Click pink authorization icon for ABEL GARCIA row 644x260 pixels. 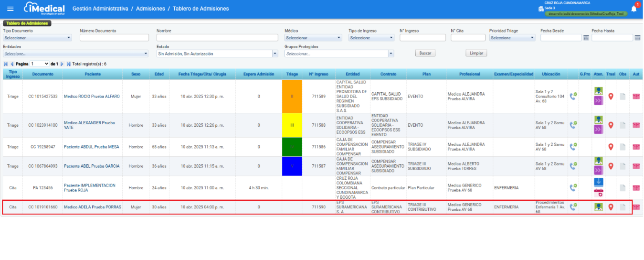pos(636,166)
